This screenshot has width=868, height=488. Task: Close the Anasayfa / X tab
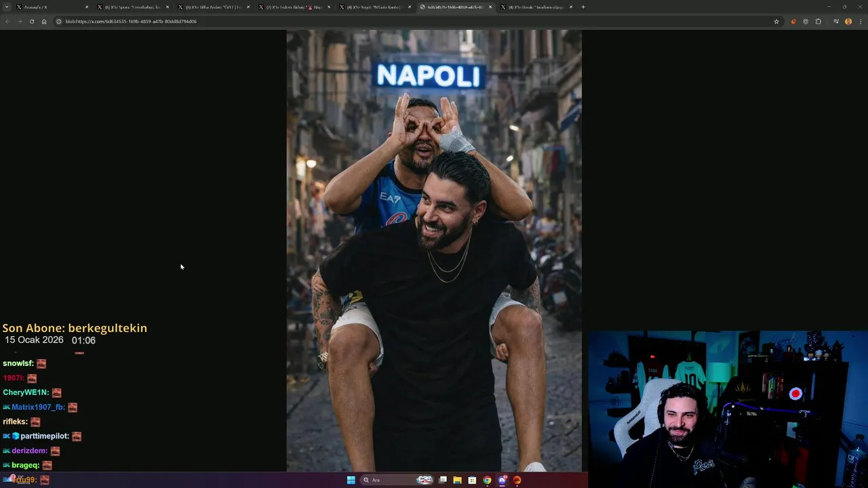point(87,7)
